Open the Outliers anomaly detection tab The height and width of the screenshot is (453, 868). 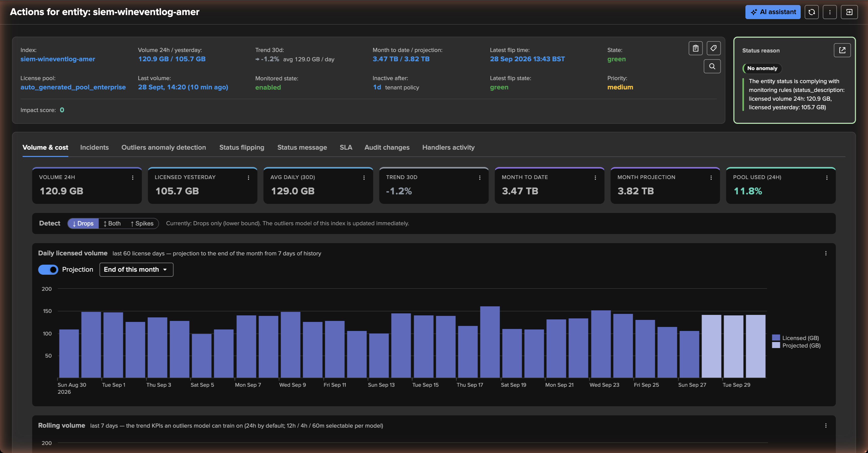point(164,147)
